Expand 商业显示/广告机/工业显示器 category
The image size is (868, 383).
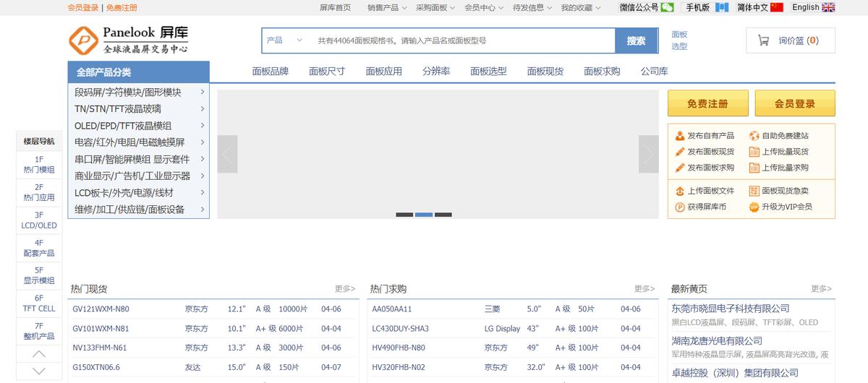click(x=139, y=176)
